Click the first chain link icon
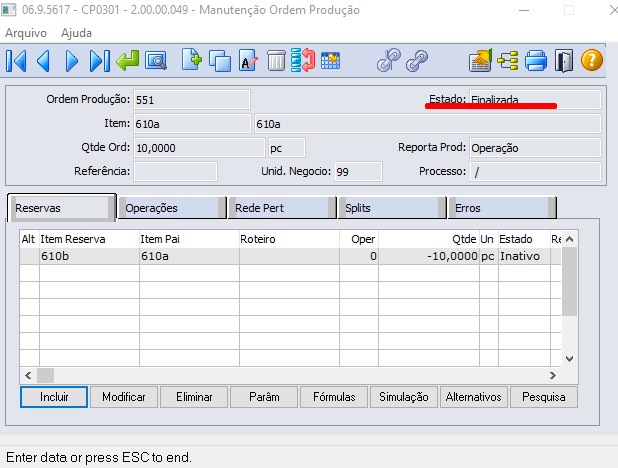Image resolution: width=618 pixels, height=468 pixels. click(x=389, y=60)
